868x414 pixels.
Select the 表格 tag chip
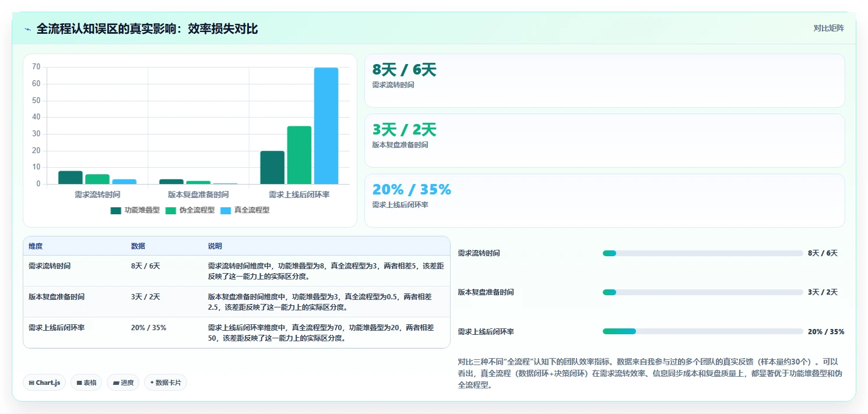pos(86,383)
